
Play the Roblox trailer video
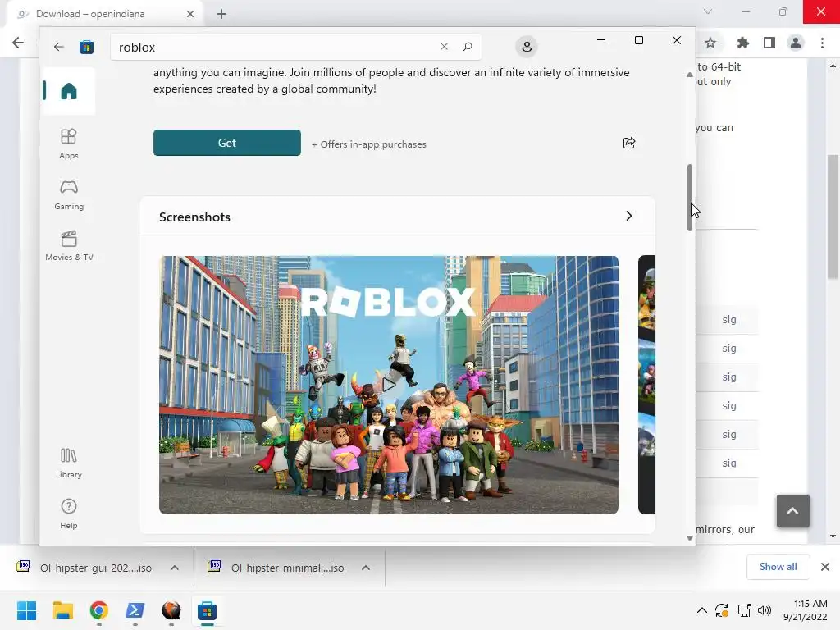coord(388,384)
